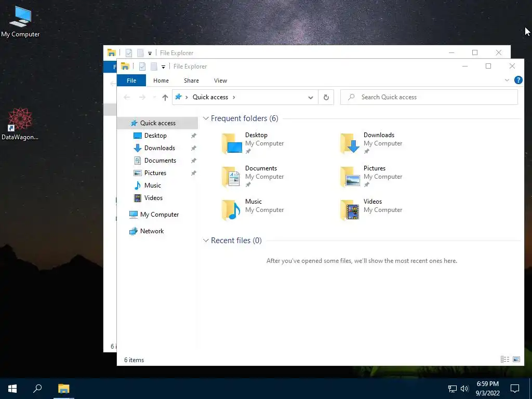Screen dimensions: 532x399
Task: Open Desktop in the navigation pane
Action: pyautogui.click(x=155, y=136)
